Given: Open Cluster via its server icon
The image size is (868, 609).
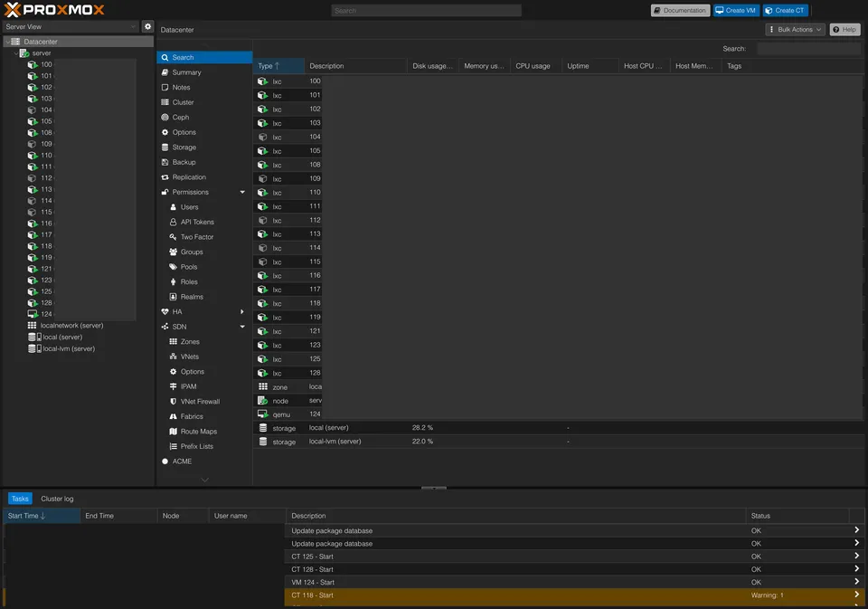Looking at the screenshot, I should coord(165,102).
